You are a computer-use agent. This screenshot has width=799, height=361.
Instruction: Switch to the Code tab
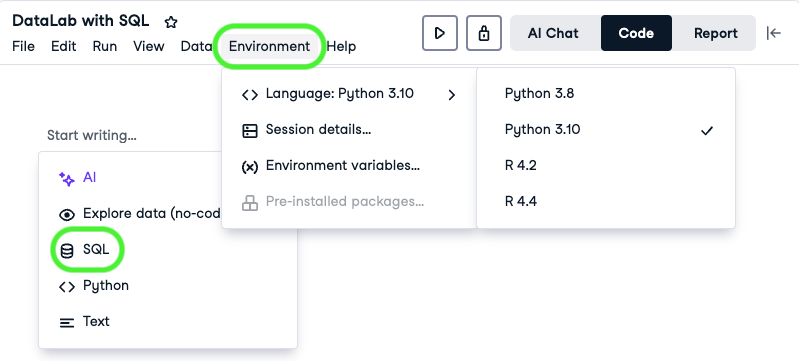(x=636, y=33)
